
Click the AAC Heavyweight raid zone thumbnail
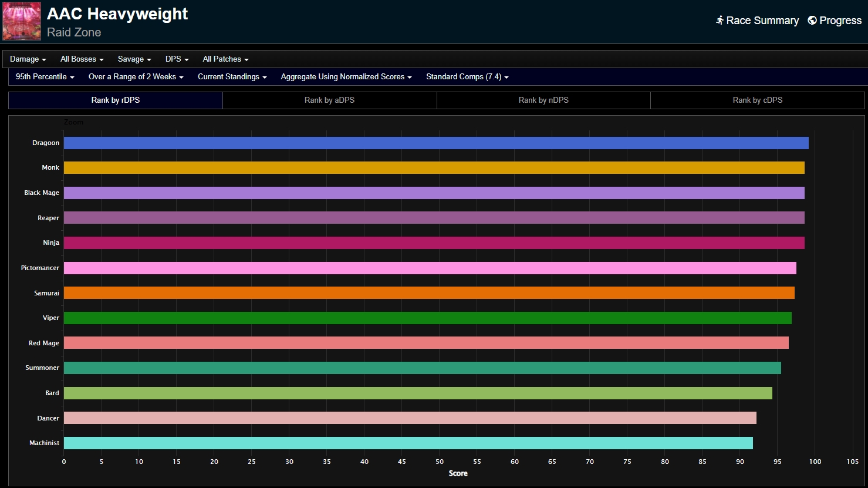coord(22,21)
